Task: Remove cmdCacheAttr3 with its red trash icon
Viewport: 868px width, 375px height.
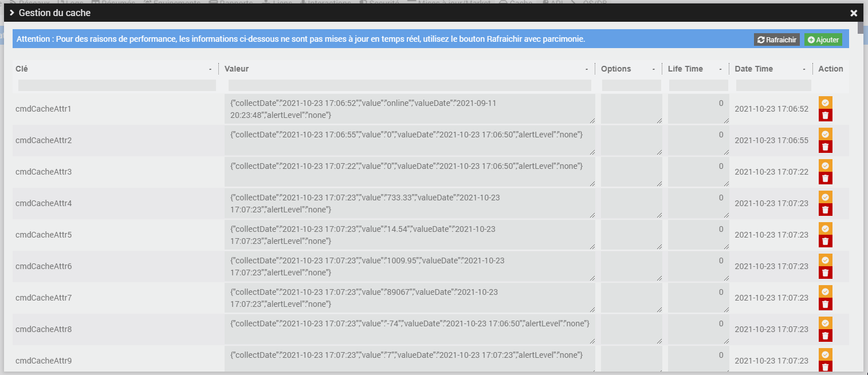Action: (825, 178)
